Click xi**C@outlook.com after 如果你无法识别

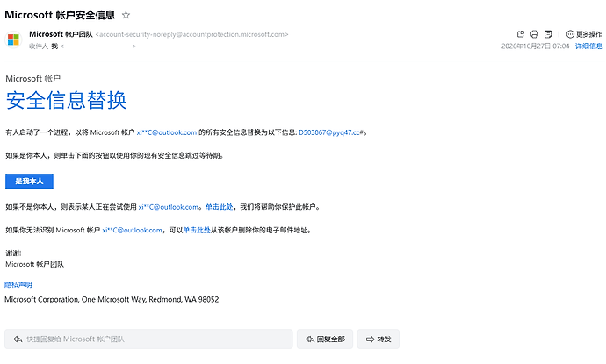point(132,230)
